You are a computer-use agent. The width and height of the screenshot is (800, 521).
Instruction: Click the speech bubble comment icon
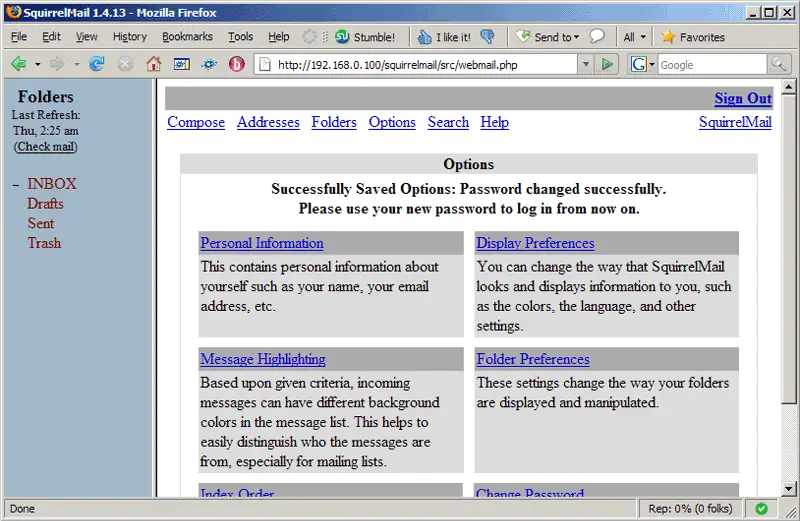tap(596, 36)
